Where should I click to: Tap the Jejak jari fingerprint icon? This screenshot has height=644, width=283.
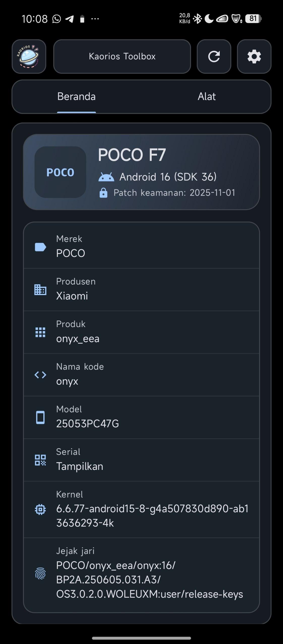pyautogui.click(x=40, y=574)
